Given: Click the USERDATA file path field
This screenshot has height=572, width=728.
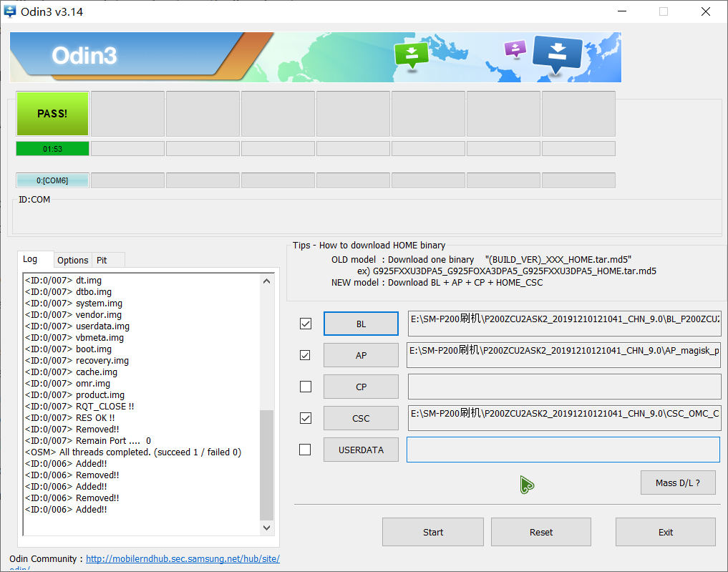Looking at the screenshot, I should pos(563,450).
